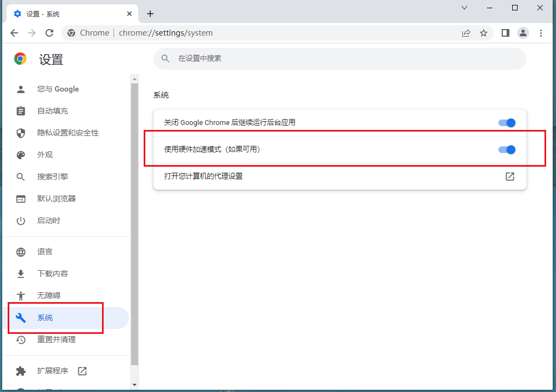The width and height of the screenshot is (556, 392).
Task: Open 自动填充 settings section
Action: click(x=66, y=111)
